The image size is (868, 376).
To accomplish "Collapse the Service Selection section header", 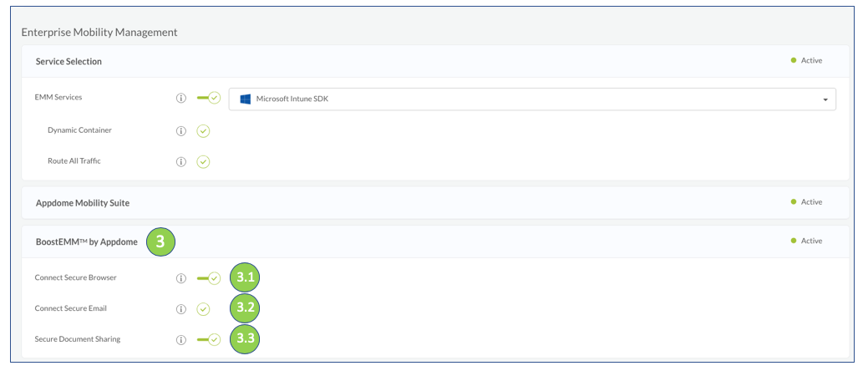I will (69, 62).
